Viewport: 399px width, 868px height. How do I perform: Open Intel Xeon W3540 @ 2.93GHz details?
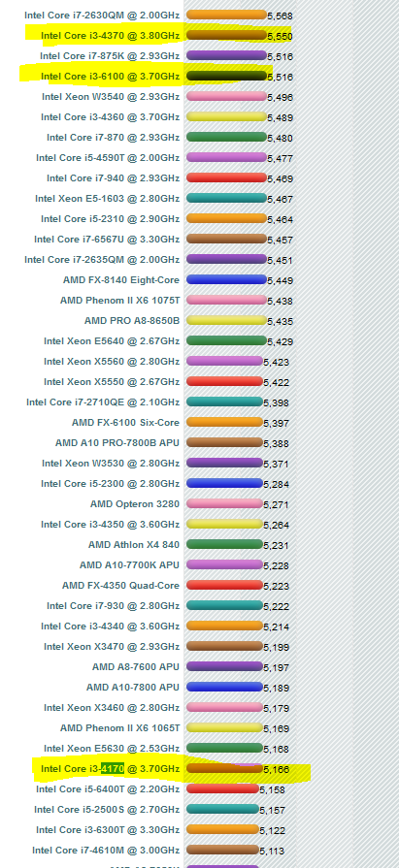point(111,97)
